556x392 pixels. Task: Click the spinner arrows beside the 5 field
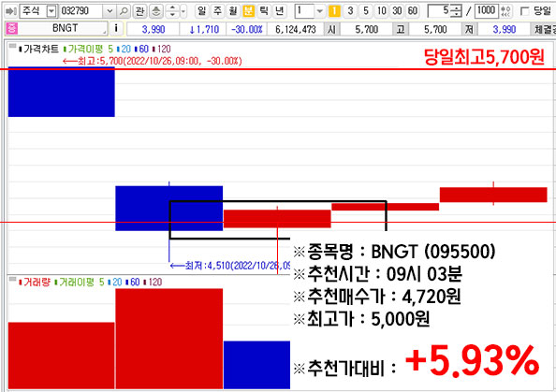point(457,11)
